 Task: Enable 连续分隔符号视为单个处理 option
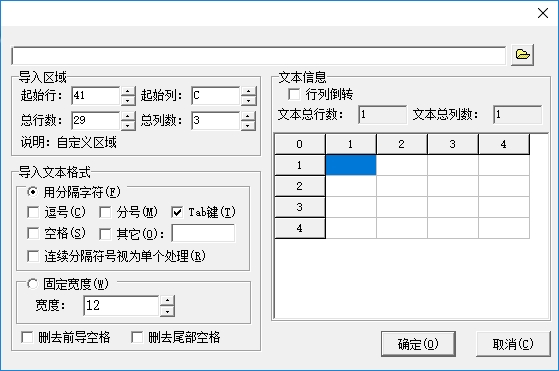(33, 256)
